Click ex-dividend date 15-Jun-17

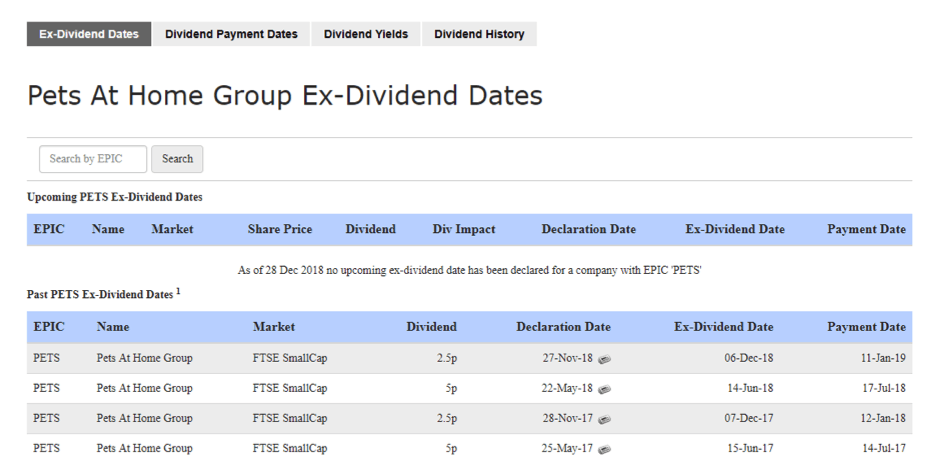point(750,449)
